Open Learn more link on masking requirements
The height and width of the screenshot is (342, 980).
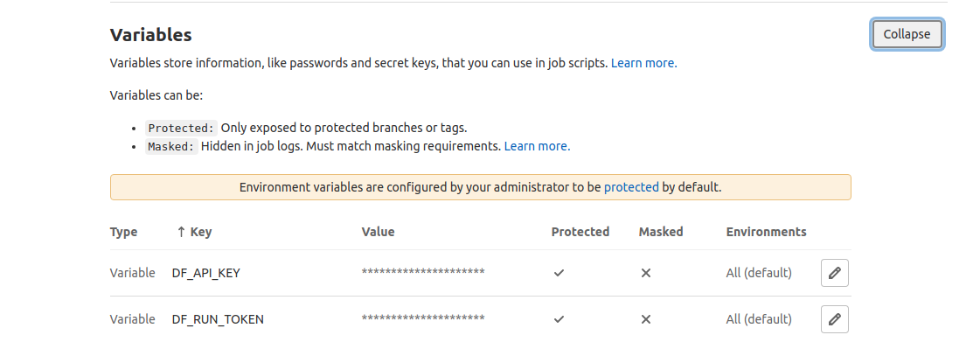click(537, 146)
